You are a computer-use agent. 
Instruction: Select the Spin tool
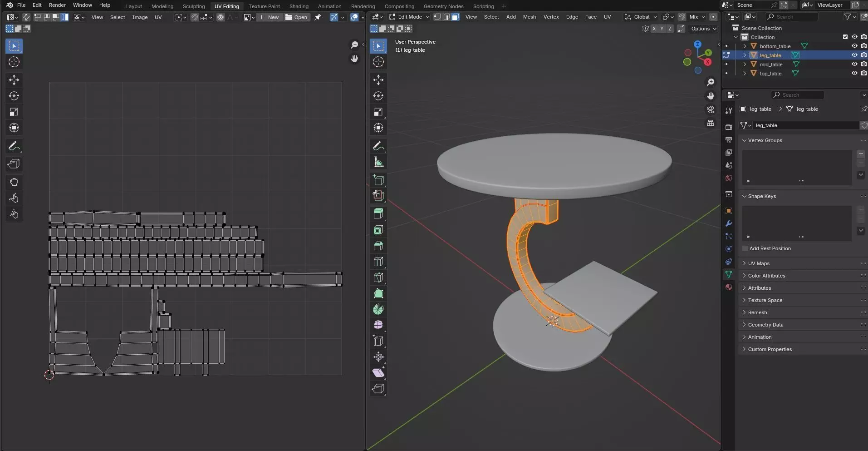point(378,309)
